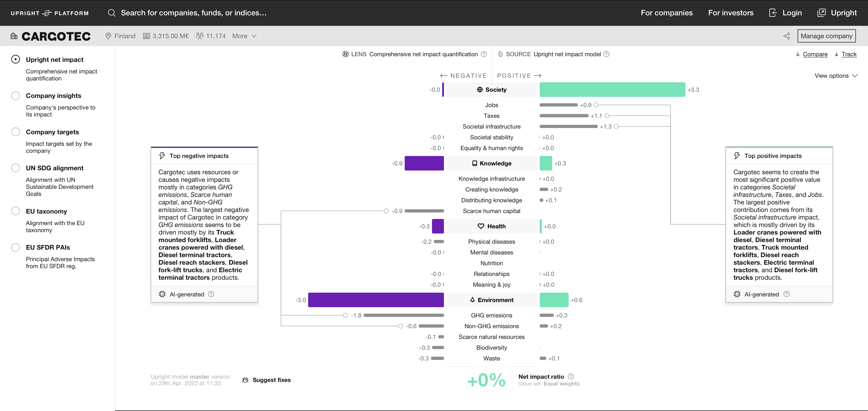Click the Suggest fixes bug icon
The width and height of the screenshot is (868, 411).
(x=245, y=380)
